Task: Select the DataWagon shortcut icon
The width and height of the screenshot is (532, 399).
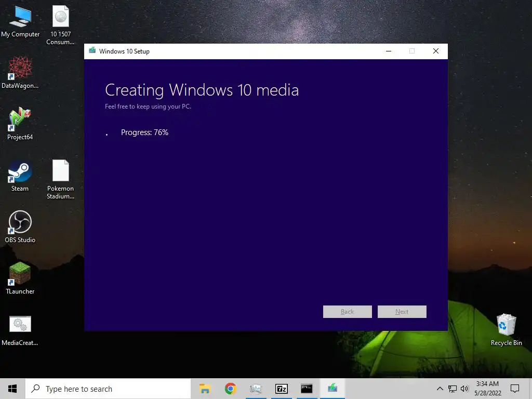Action: [x=20, y=73]
